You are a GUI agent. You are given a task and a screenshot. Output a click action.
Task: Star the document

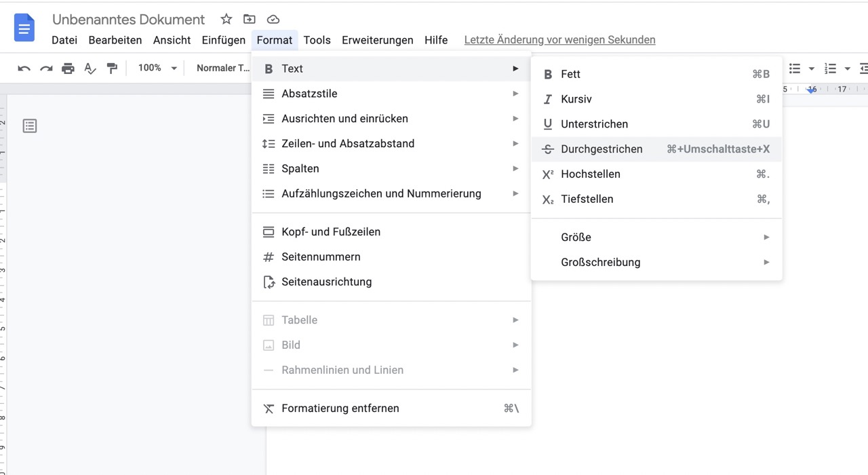[x=226, y=19]
